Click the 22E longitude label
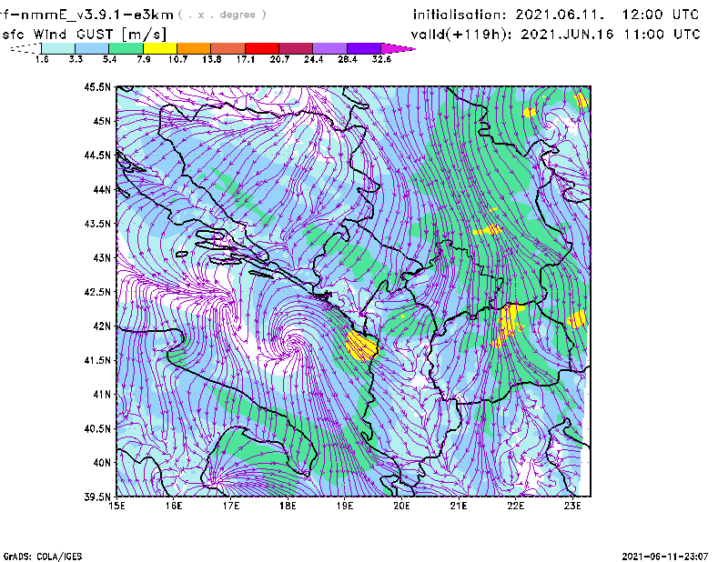 click(x=515, y=506)
